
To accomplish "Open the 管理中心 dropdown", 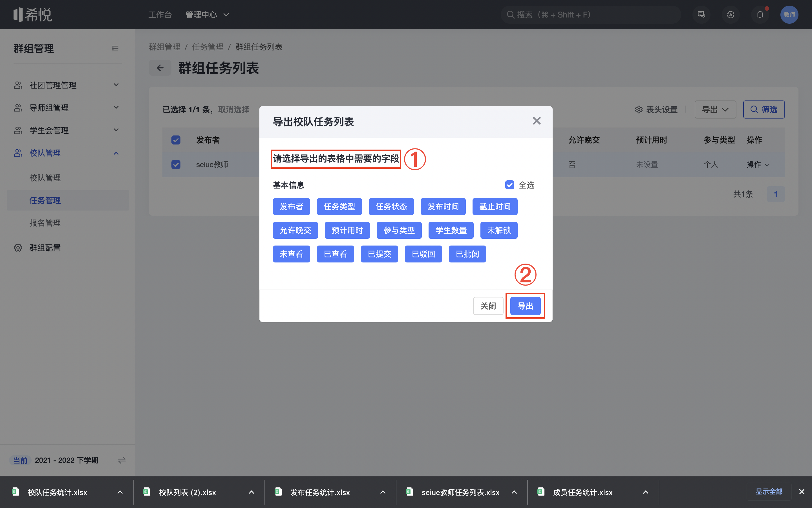I will click(x=207, y=14).
